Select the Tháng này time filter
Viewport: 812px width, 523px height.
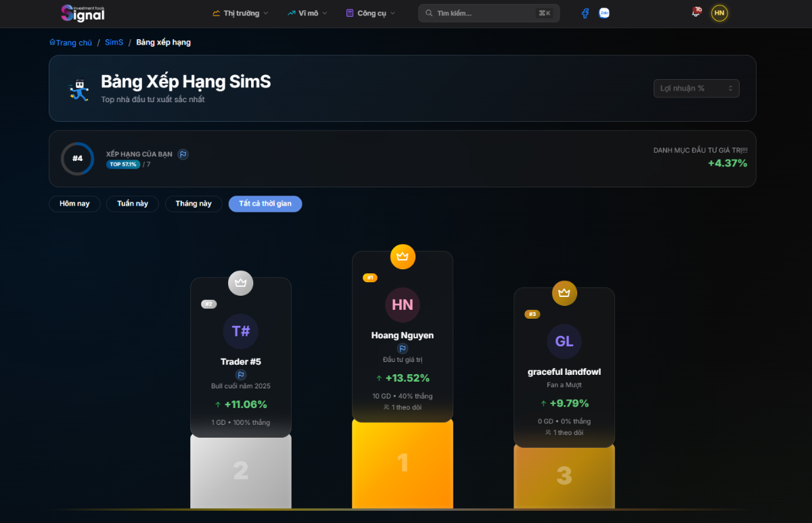[194, 204]
